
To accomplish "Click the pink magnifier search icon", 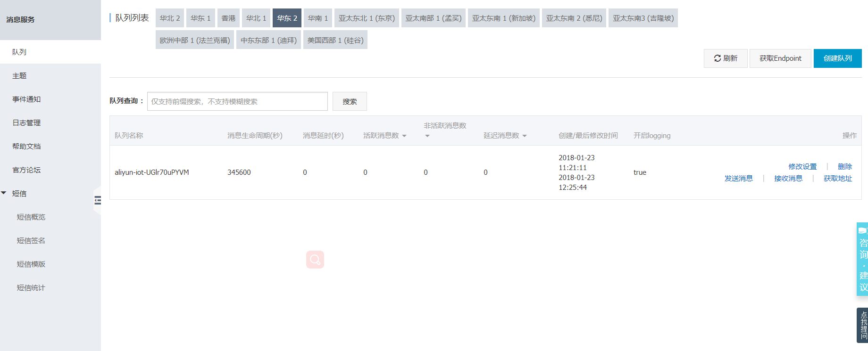I will (x=315, y=260).
